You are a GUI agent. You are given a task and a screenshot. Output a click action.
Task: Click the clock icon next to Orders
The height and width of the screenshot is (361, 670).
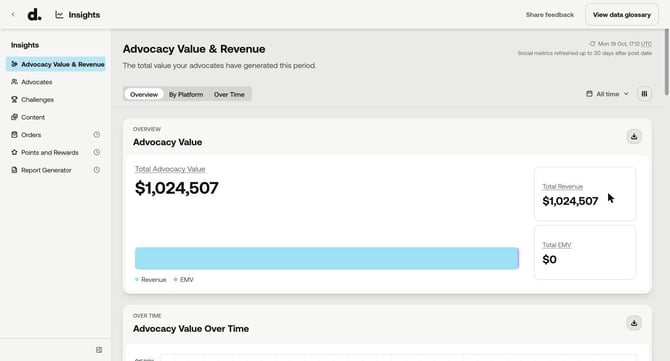(x=97, y=135)
